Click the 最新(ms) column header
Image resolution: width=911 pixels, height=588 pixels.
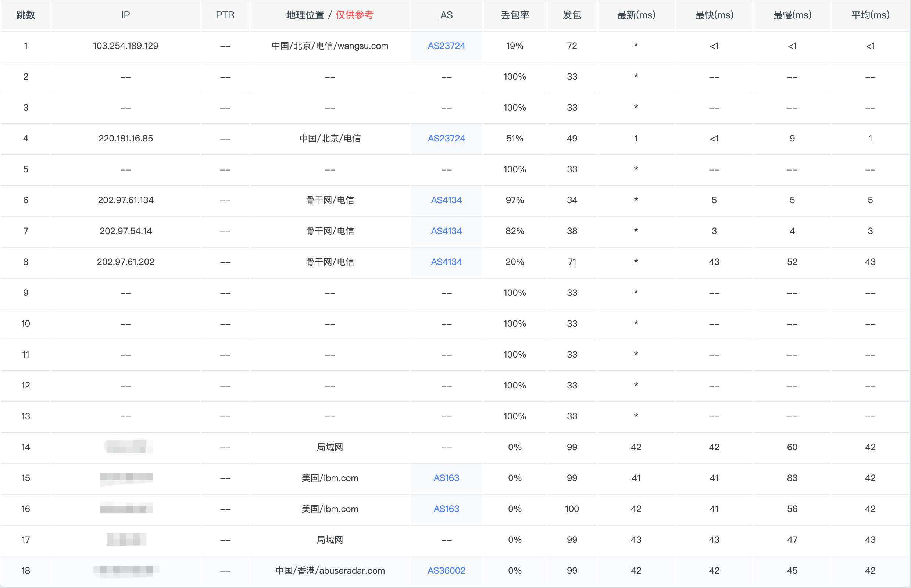pyautogui.click(x=636, y=15)
